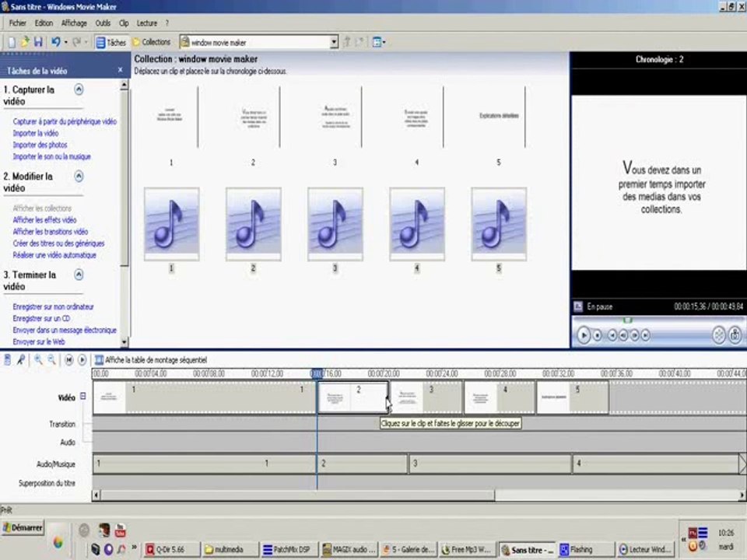Open the Views (Affichages) dropdown button
This screenshot has width=747, height=560.
click(x=379, y=42)
